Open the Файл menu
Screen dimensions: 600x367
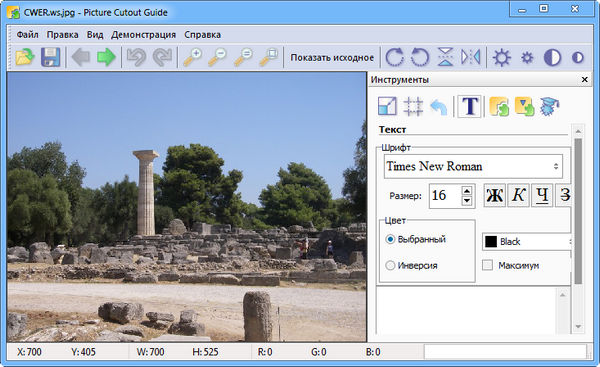[27, 35]
